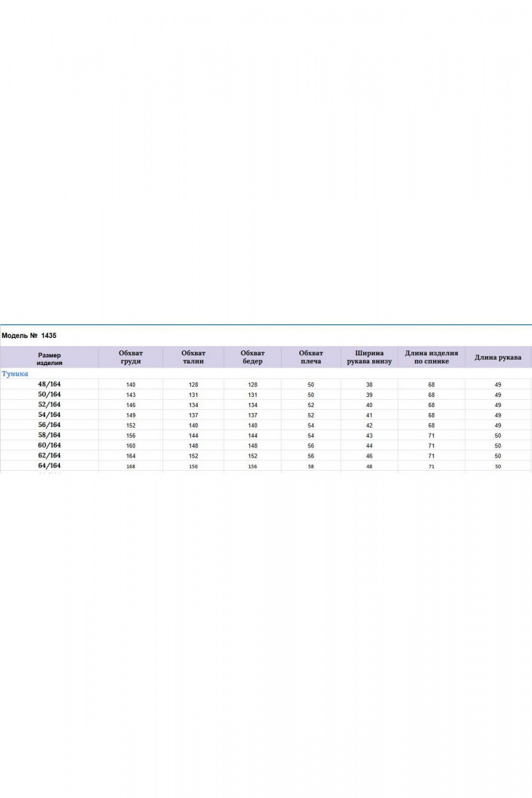The image size is (532, 798).
Task: Click the blue 'Туника' category label
Action: pyautogui.click(x=15, y=374)
